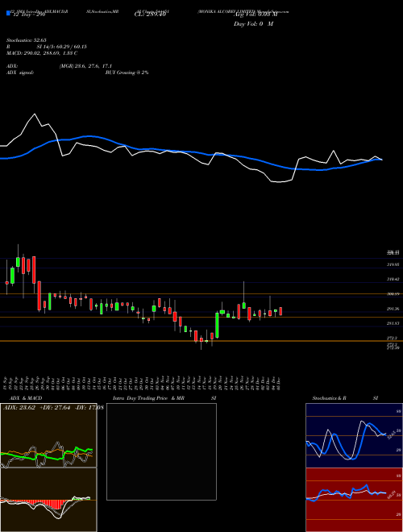Click the 'Avg Vol: 0.03 M' label
Screen dimensions: 403x532
[x=256, y=15]
